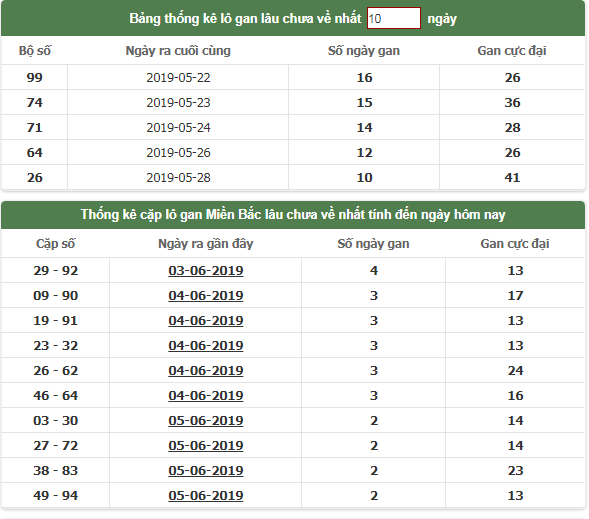The height and width of the screenshot is (519, 589).
Task: Click the Gan cực đại header in first table
Action: [512, 50]
